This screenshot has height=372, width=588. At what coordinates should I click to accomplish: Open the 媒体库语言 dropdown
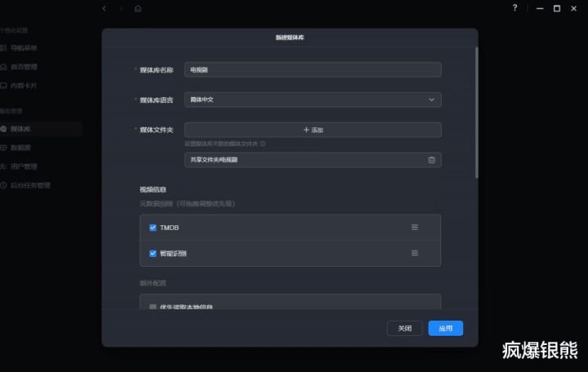pos(313,100)
